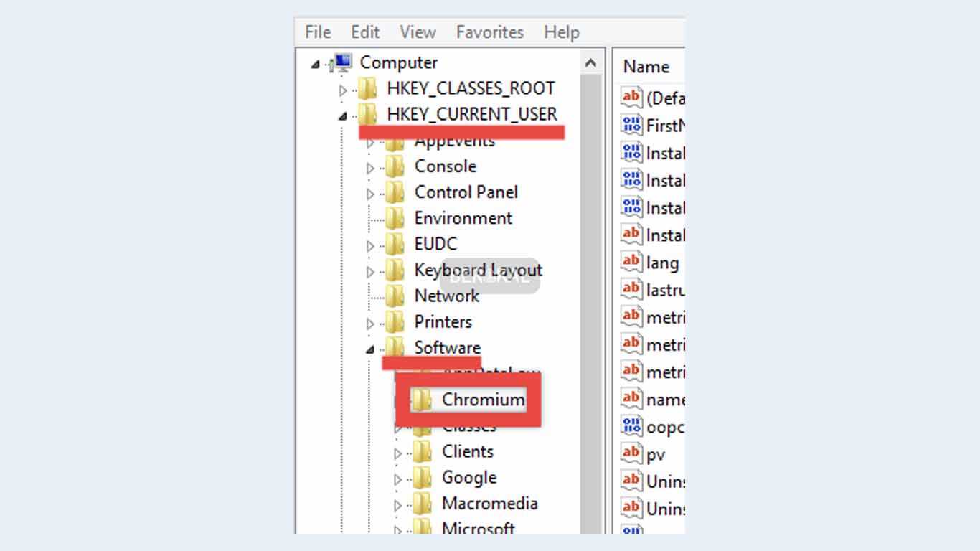Expand the Google key

pyautogui.click(x=397, y=479)
